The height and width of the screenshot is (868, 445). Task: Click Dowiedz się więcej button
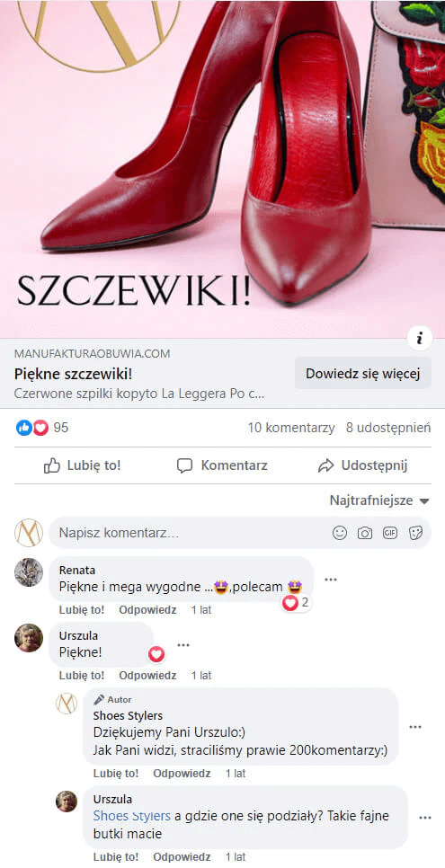coord(363,373)
